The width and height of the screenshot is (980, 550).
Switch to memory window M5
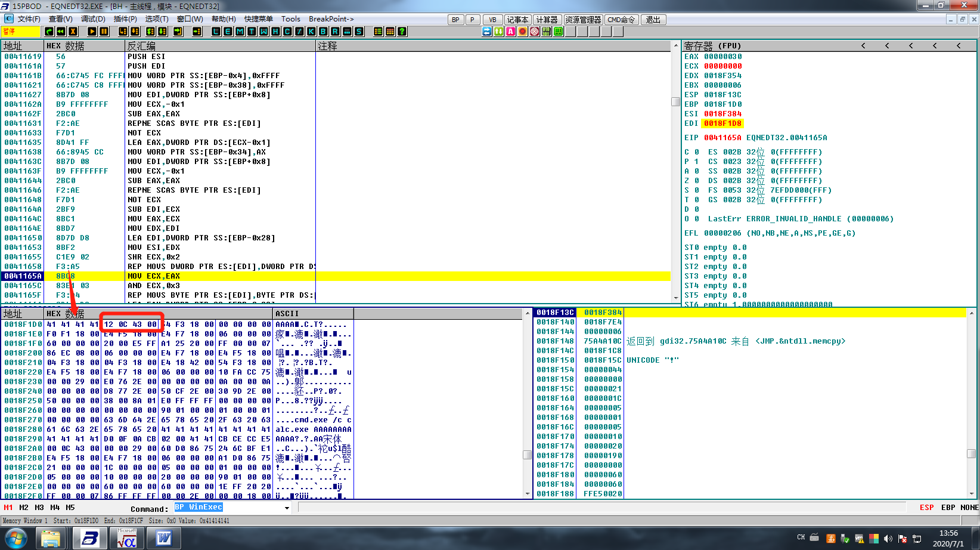[70, 508]
